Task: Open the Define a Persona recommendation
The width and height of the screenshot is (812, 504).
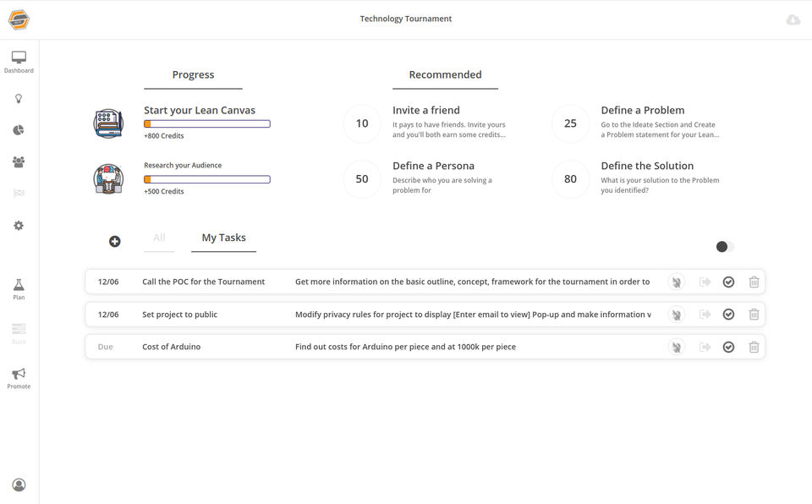Action: pos(433,167)
